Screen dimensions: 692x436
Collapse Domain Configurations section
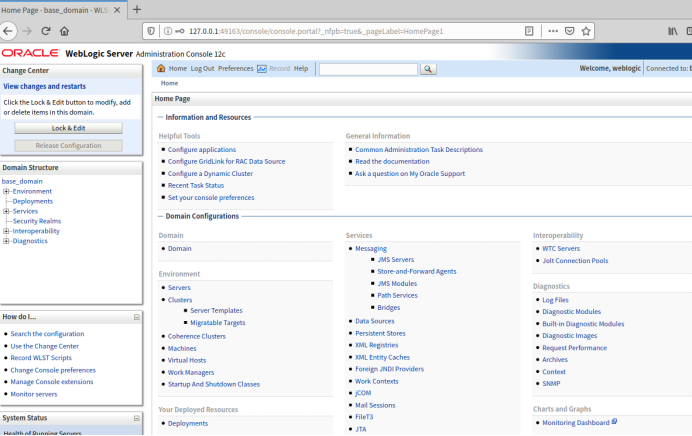pos(161,216)
